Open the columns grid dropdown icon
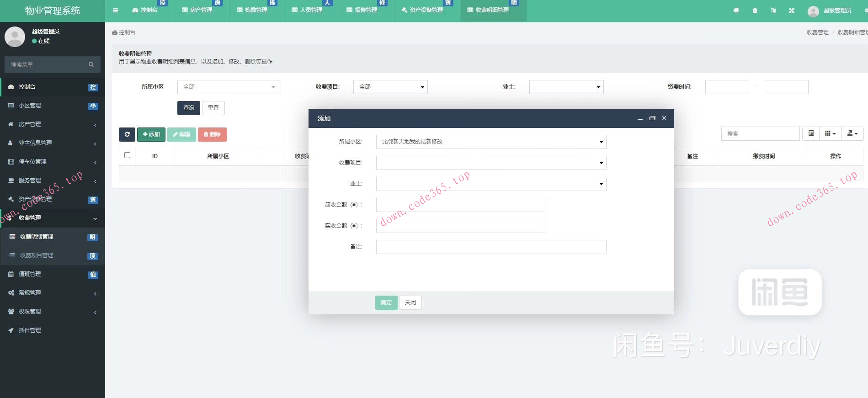 click(x=831, y=133)
